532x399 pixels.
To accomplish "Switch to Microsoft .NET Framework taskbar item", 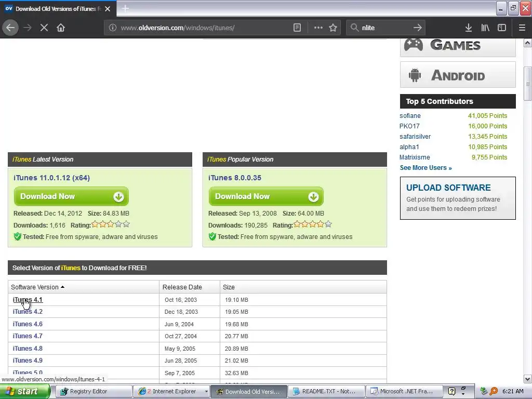I will 405,392.
